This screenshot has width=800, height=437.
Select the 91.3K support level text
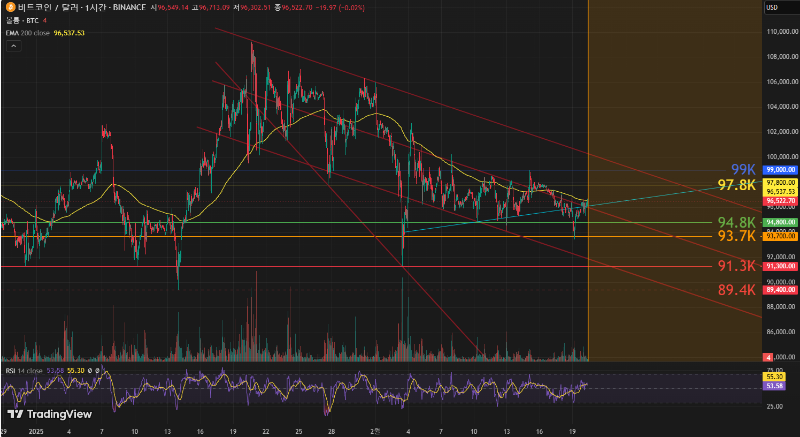735,267
